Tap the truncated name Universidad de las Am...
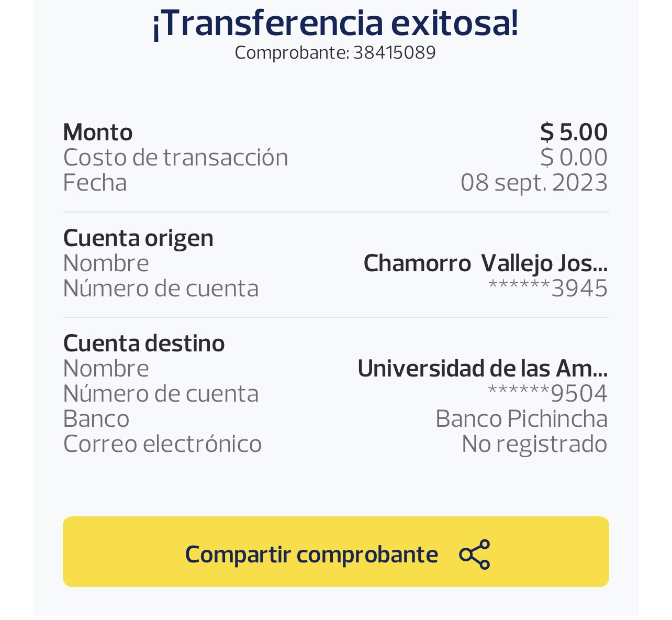This screenshot has width=672, height=620. point(482,369)
